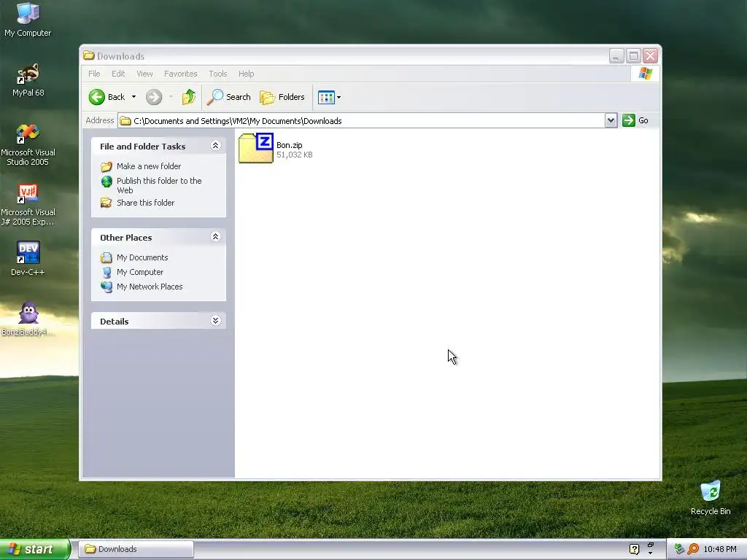Click into the Address path field
Screen dimensions: 747x560
tap(362, 121)
